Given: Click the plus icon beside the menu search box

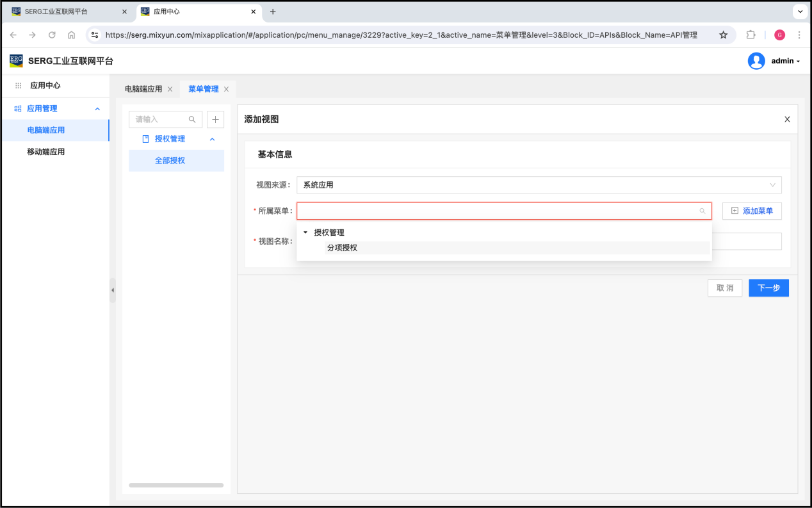Looking at the screenshot, I should click(215, 119).
